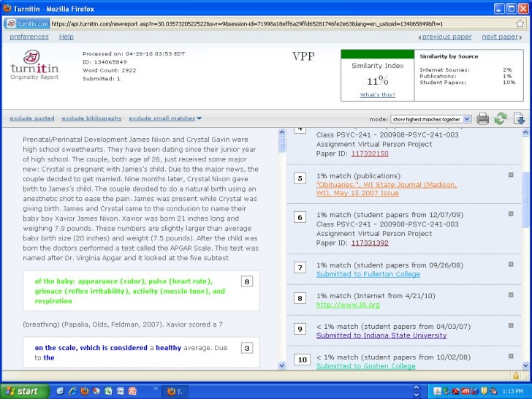Click source number 10 box in list
The height and width of the screenshot is (399, 532).
coord(303,360)
